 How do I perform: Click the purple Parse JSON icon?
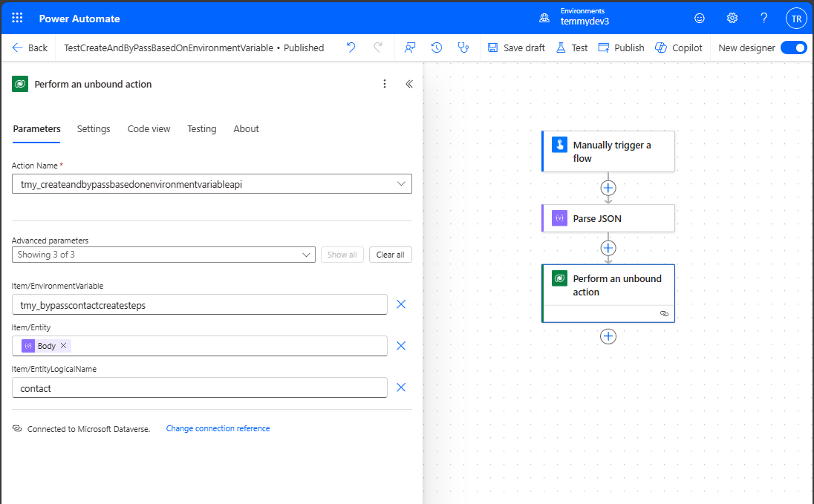tap(560, 218)
